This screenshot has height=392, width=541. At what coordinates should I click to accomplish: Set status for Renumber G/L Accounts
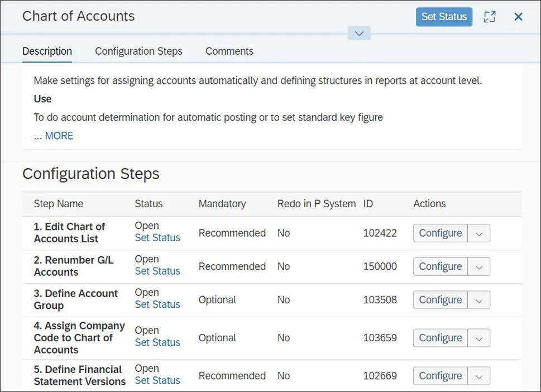157,271
